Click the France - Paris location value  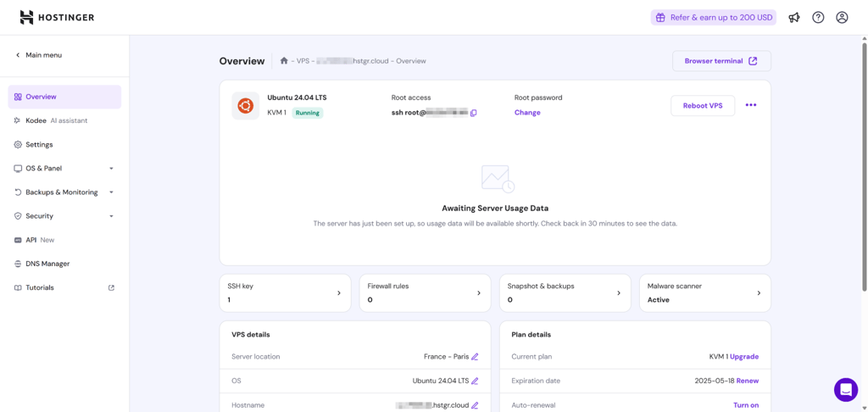point(446,357)
